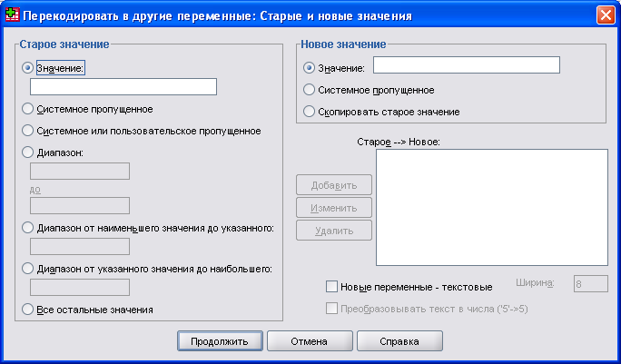
Task: Choose 'Диапазон от наименьшего значения до указанного'
Action: pyautogui.click(x=27, y=228)
